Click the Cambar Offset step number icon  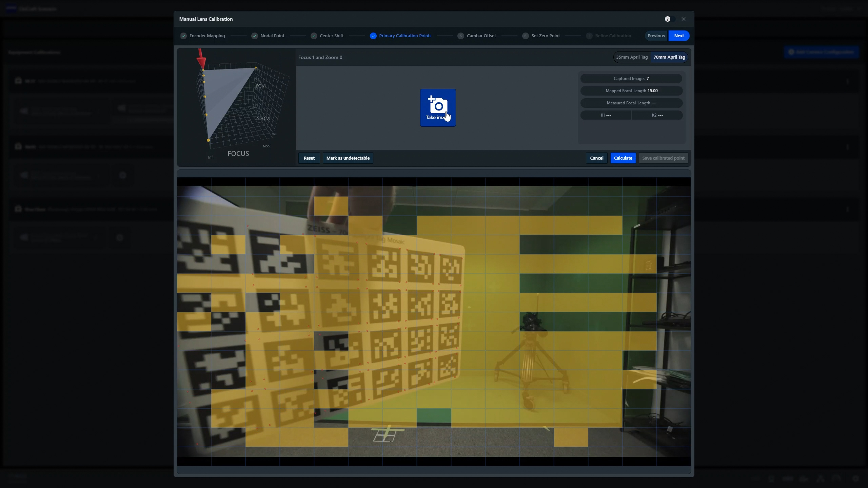[x=460, y=36]
